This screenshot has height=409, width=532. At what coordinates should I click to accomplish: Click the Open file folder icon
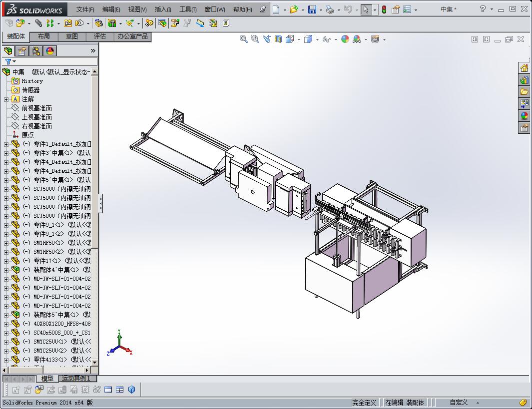tap(294, 9)
